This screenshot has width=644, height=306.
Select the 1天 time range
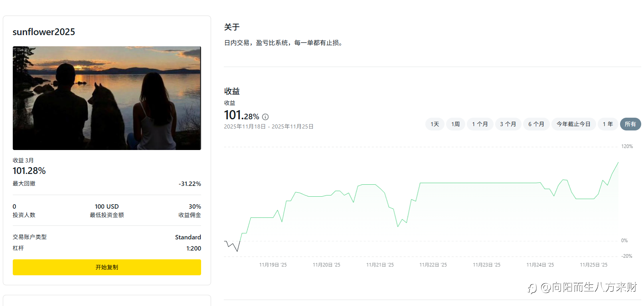pos(435,124)
